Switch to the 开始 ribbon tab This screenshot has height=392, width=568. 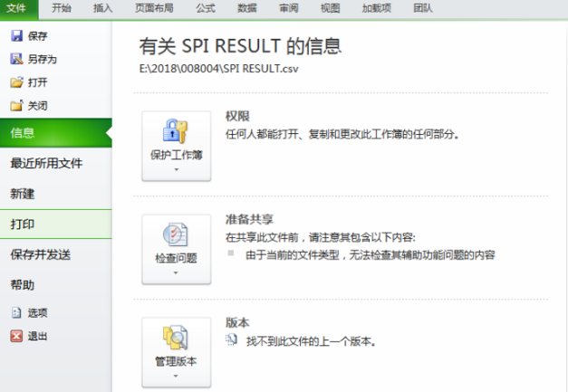tap(62, 8)
